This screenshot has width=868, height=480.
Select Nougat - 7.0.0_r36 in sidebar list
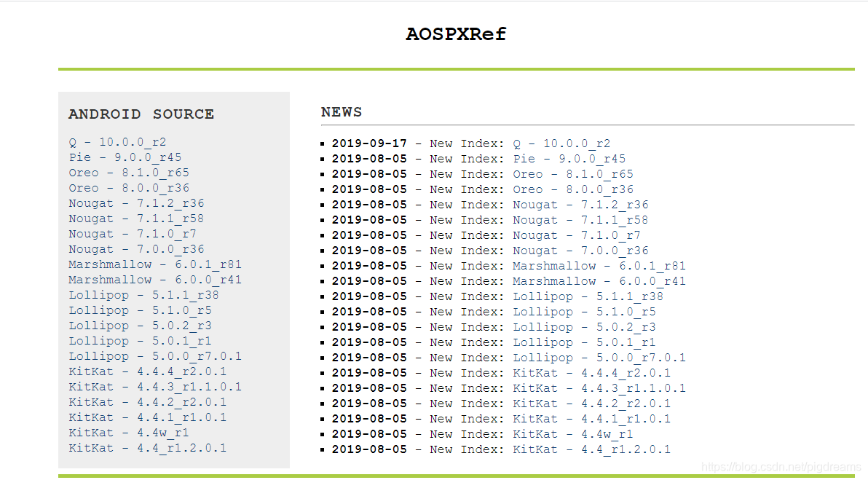[136, 249]
